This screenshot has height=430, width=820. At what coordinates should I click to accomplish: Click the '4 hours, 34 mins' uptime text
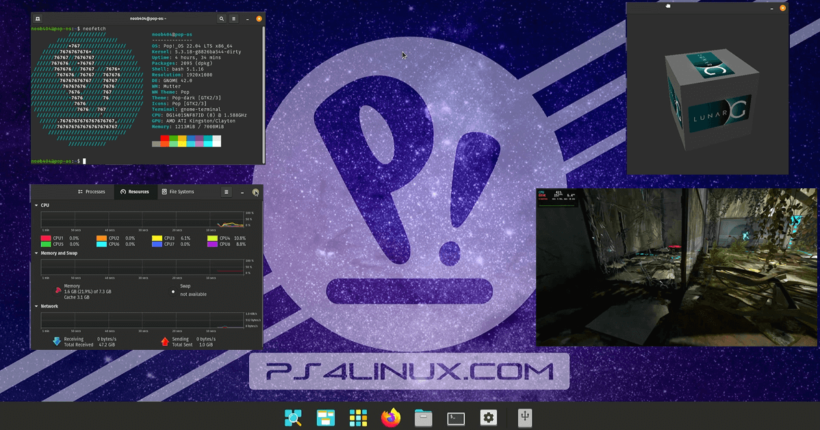tap(198, 58)
